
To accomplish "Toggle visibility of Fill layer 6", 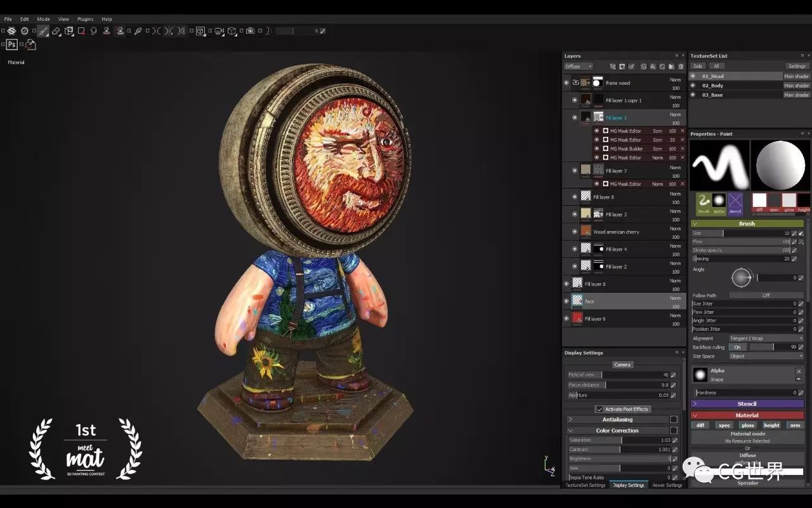I will tap(566, 319).
